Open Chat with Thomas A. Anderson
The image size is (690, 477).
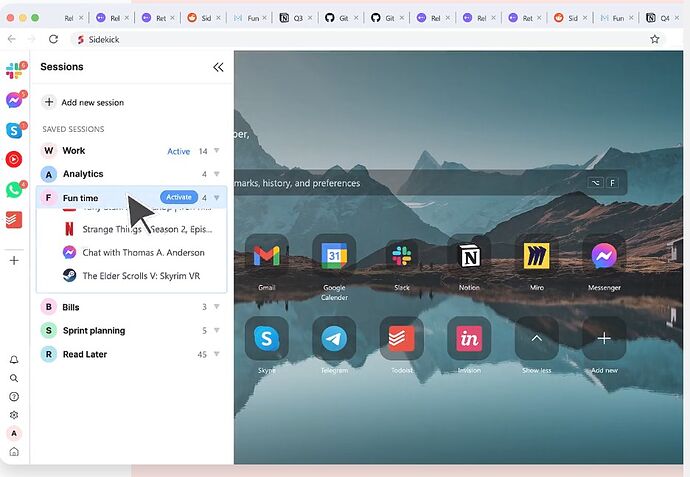click(134, 253)
